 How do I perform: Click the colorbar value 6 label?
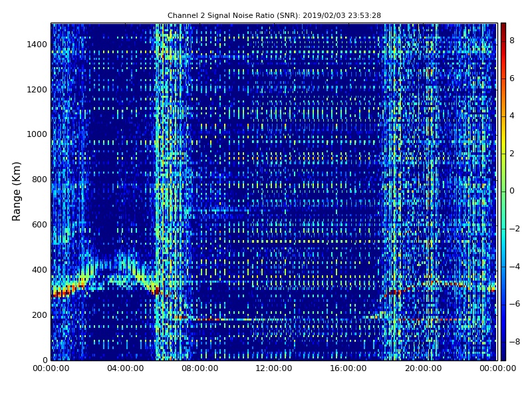(512, 78)
